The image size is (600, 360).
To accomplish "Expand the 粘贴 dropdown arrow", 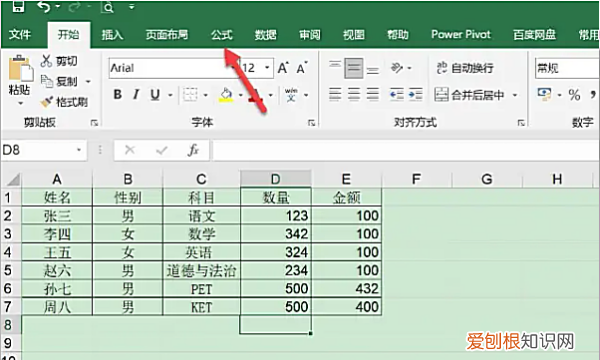I will (20, 103).
